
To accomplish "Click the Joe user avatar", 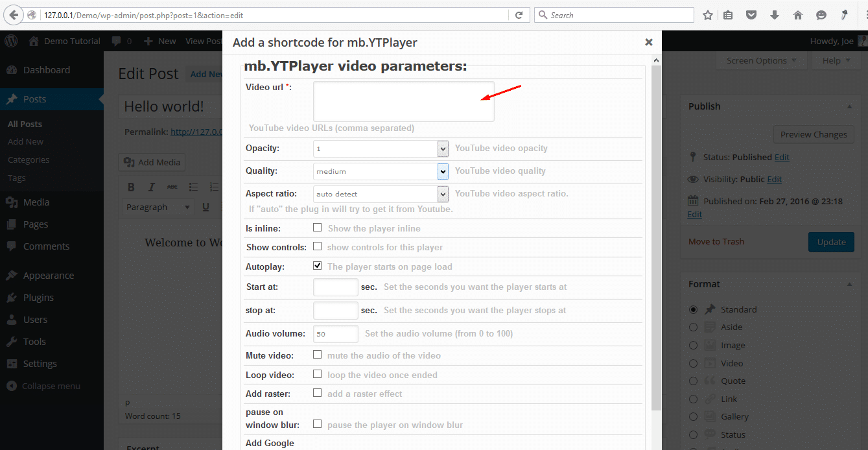I will click(863, 41).
